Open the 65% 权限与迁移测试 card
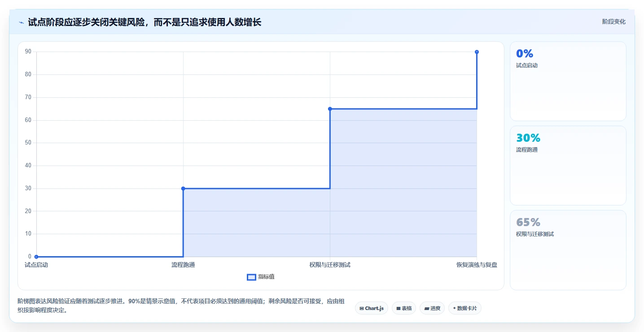 pyautogui.click(x=568, y=250)
